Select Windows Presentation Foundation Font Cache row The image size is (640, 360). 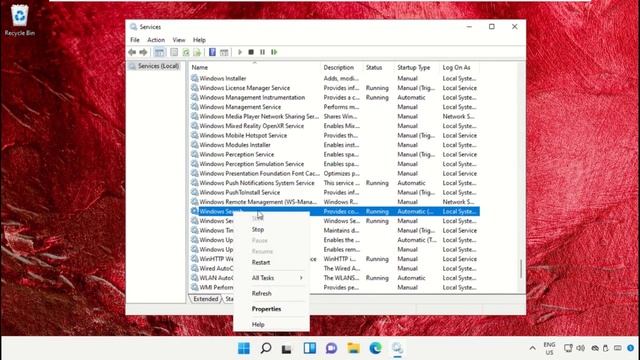pos(334,173)
